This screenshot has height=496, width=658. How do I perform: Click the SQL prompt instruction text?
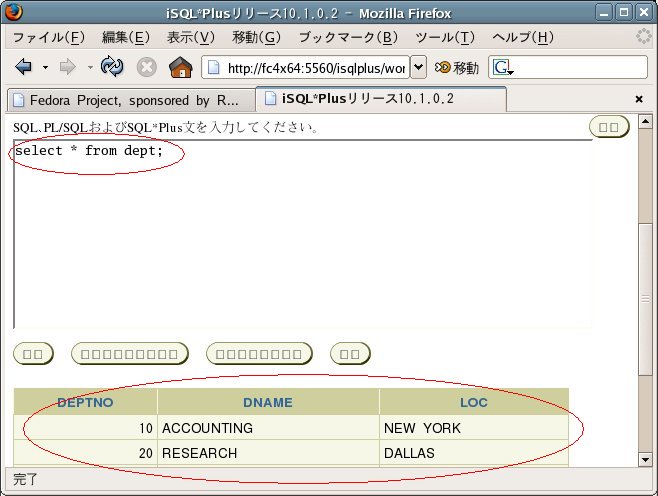(165, 127)
